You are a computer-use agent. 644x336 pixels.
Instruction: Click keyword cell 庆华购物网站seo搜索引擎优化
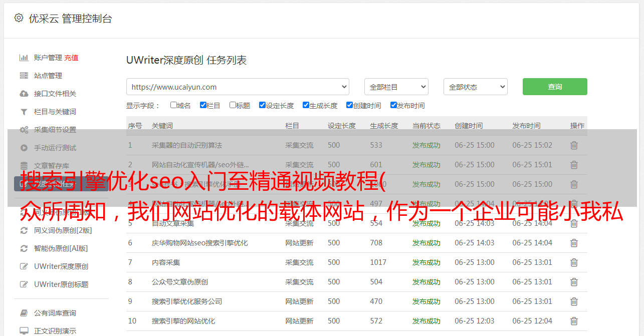tap(200, 243)
